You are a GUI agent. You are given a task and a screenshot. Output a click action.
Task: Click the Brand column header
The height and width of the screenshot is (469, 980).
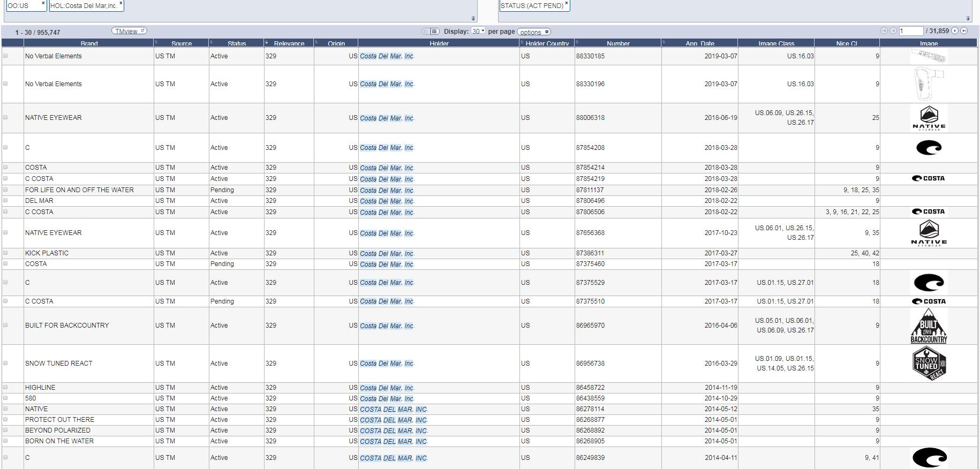[x=89, y=43]
